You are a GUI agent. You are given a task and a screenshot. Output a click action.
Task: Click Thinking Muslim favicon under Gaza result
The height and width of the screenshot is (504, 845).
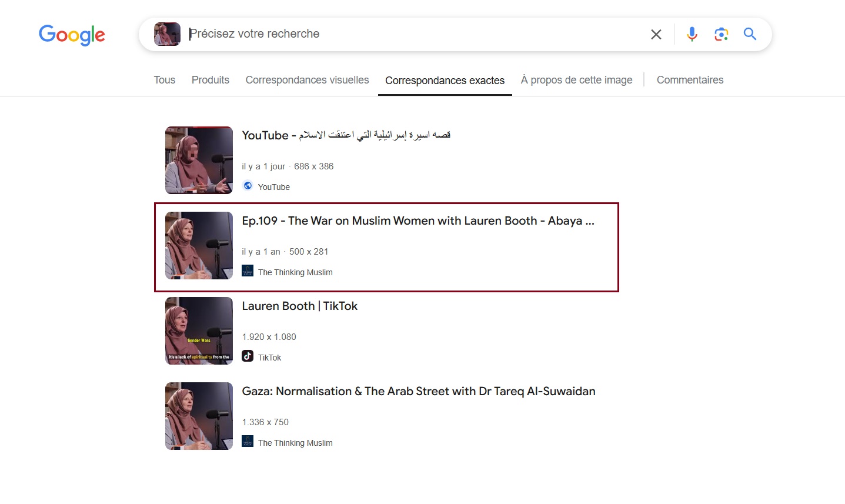click(x=248, y=441)
